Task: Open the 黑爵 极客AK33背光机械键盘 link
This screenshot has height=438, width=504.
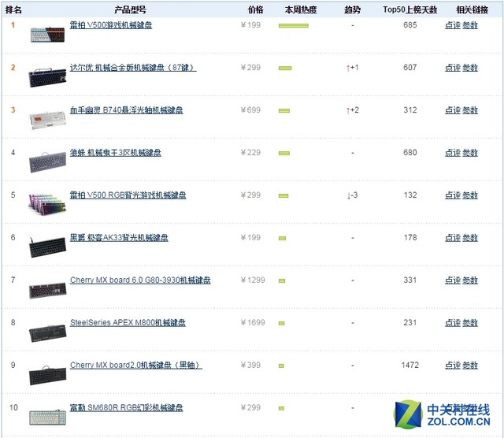Action: 119,237
